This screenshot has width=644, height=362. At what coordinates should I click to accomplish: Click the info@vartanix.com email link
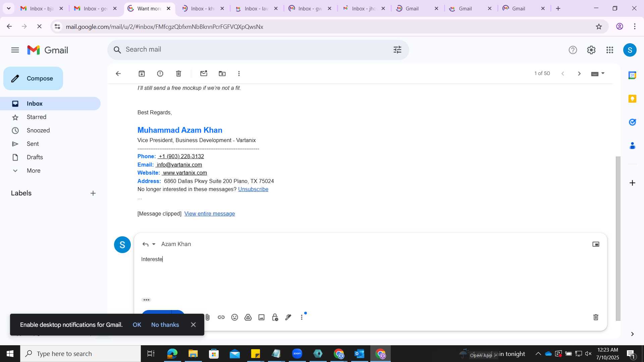tap(179, 165)
